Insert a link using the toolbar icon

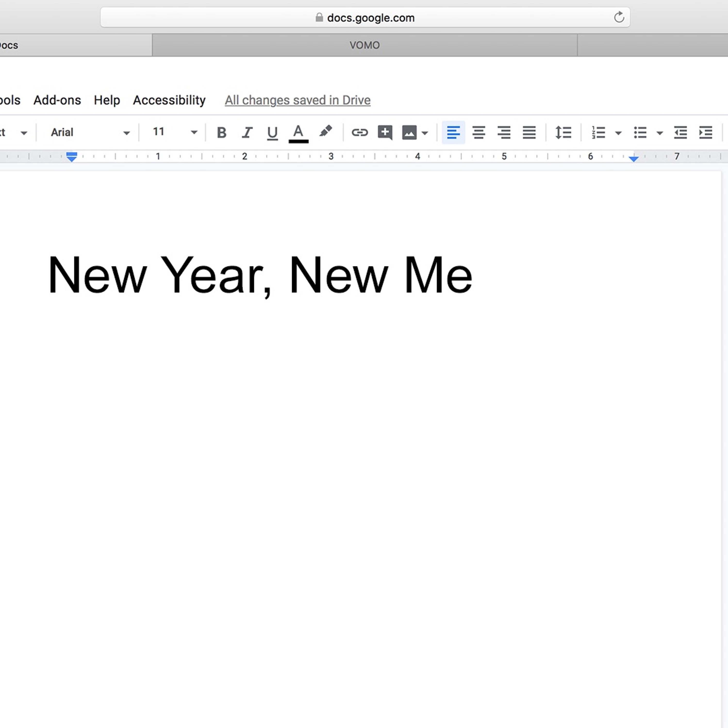(x=359, y=132)
